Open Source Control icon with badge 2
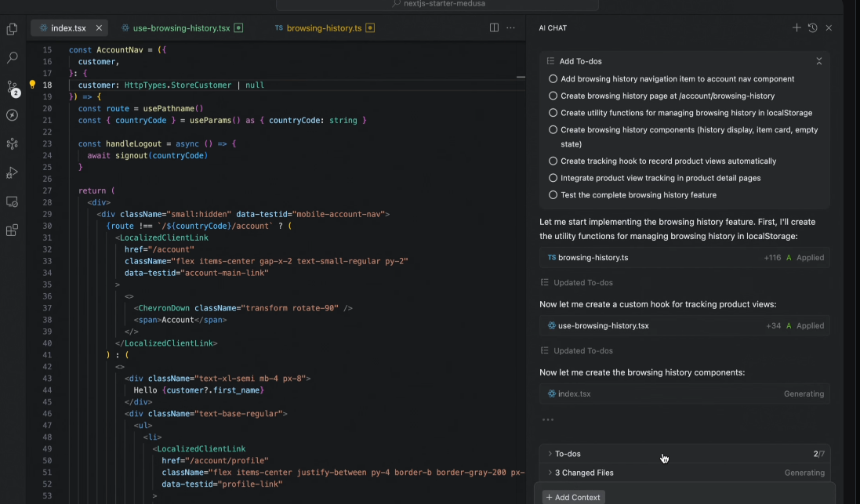860x504 pixels. click(13, 88)
